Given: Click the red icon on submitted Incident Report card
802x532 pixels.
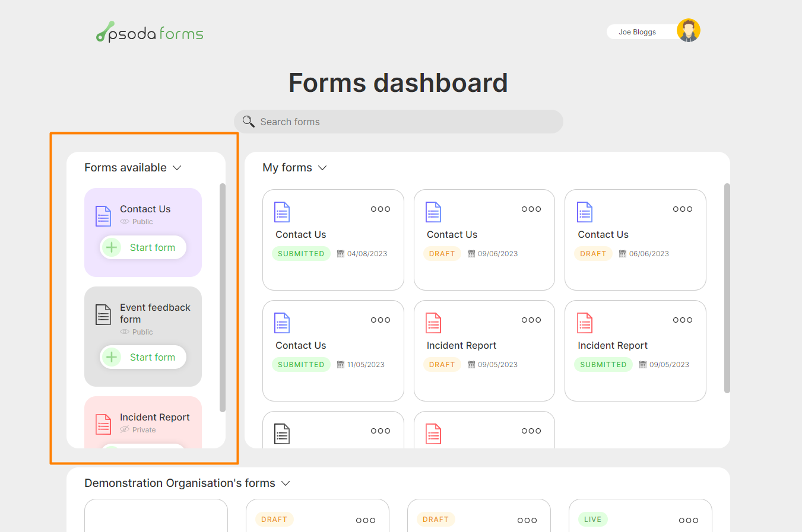Looking at the screenshot, I should [x=585, y=323].
